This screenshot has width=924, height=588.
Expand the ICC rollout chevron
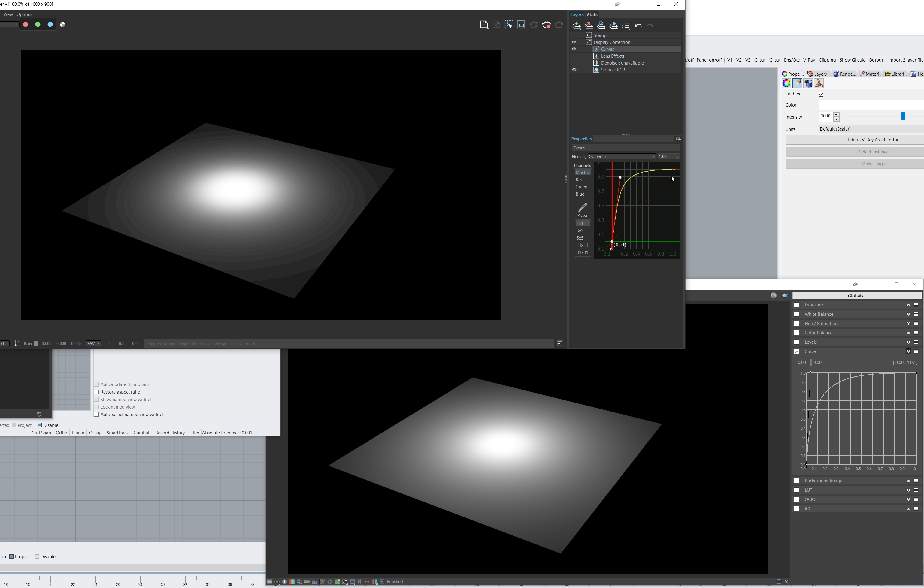tap(908, 508)
